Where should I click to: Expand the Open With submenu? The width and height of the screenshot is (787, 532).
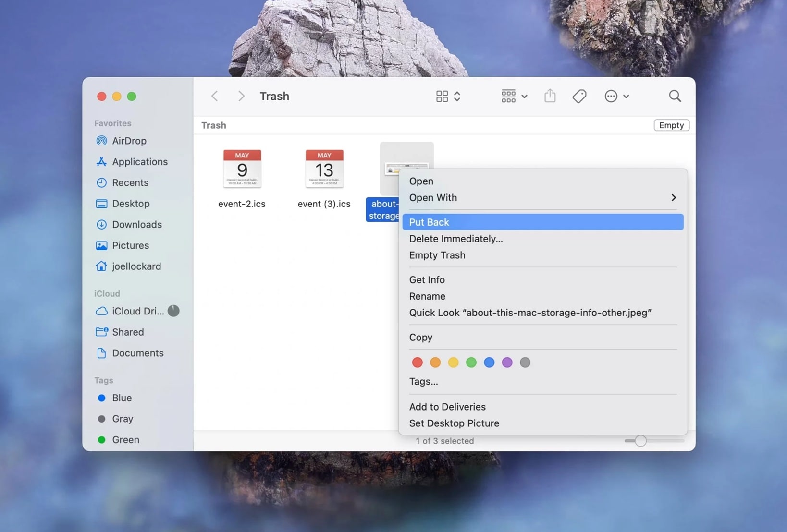(x=542, y=197)
